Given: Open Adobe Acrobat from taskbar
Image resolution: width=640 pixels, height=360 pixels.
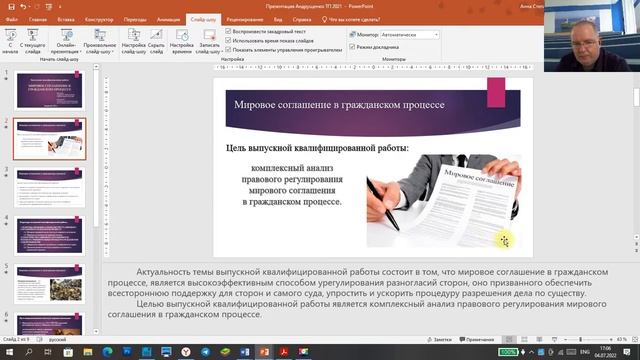Looking at the screenshot, I should click(284, 352).
